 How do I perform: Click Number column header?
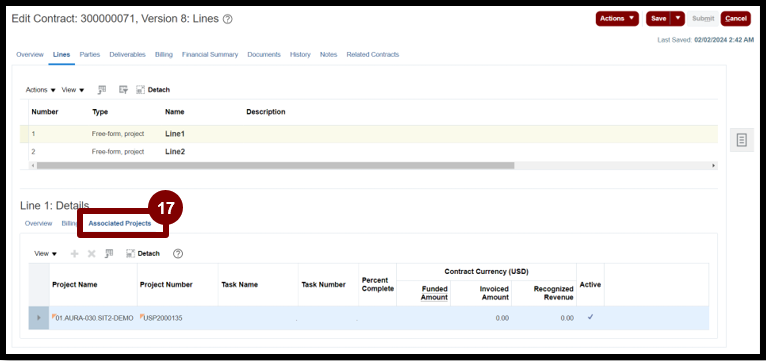click(45, 112)
